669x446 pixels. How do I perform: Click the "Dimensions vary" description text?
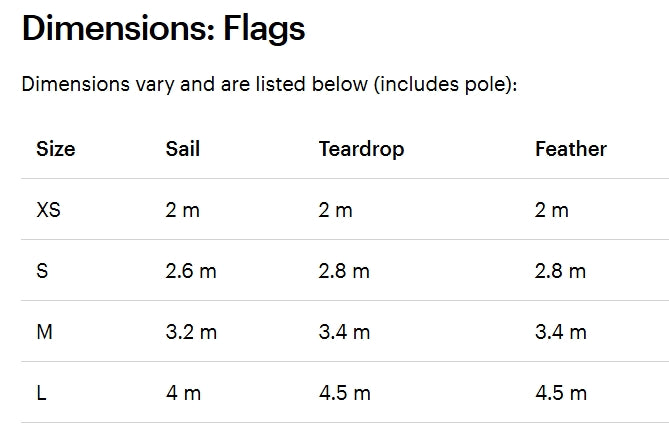click(269, 84)
